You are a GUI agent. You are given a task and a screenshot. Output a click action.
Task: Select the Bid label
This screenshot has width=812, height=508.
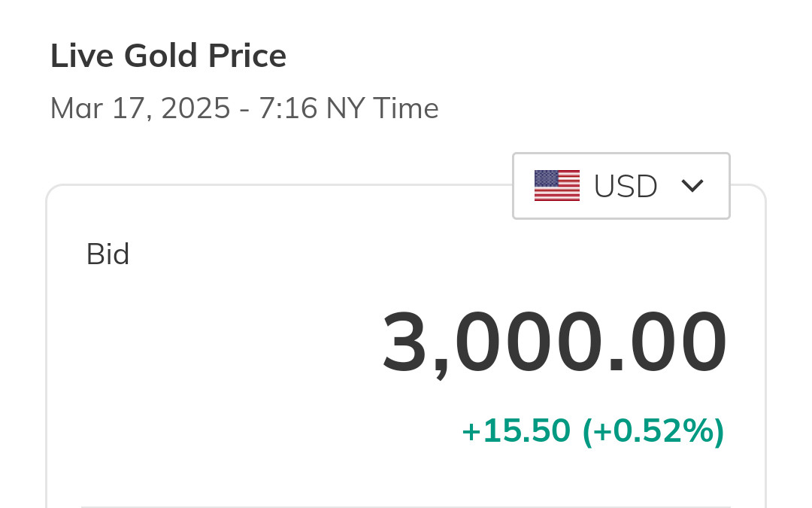tap(108, 254)
